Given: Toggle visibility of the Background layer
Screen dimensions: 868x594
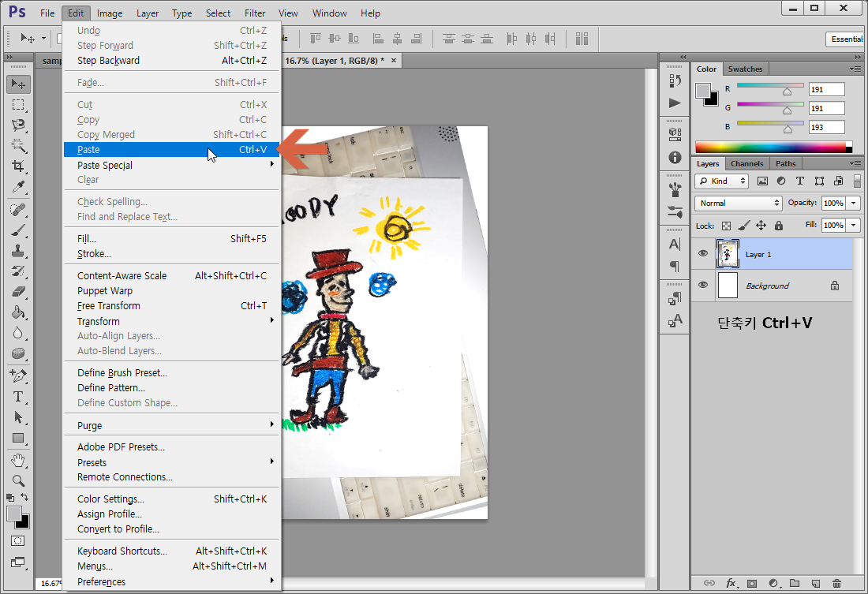Looking at the screenshot, I should click(x=703, y=286).
